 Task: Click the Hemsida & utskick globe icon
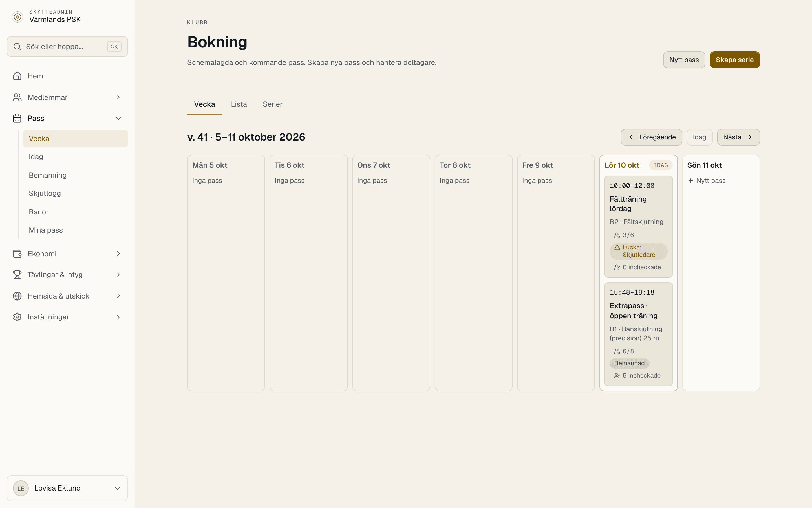[x=17, y=296]
